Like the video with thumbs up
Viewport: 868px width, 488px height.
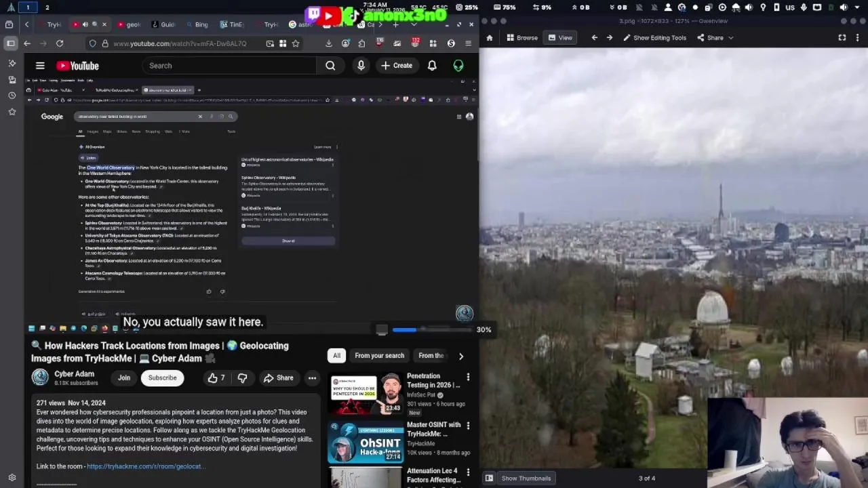tap(216, 378)
